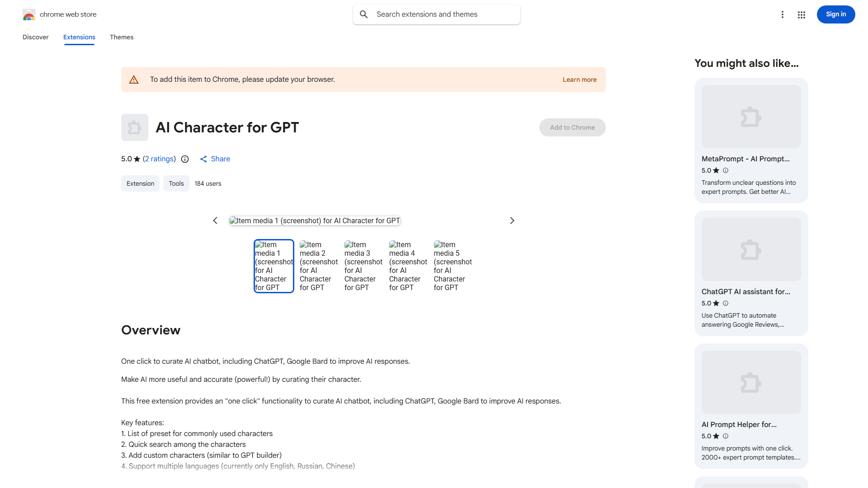Open the three-dot overflow menu

pyautogui.click(x=783, y=14)
